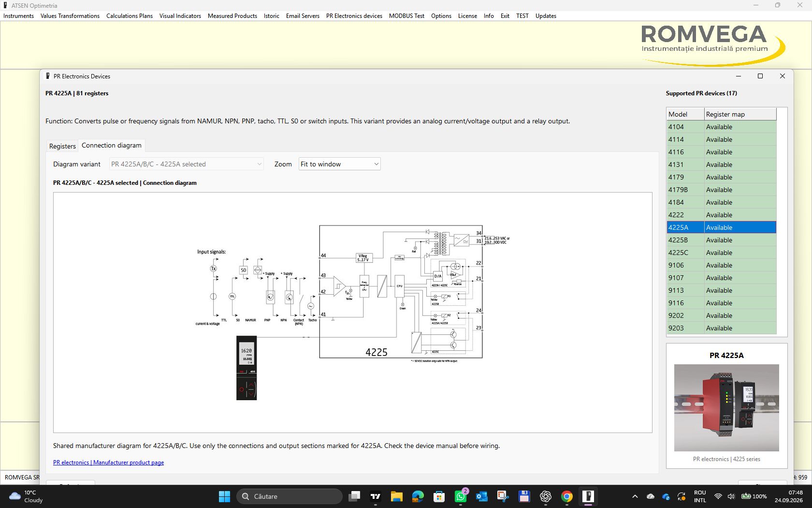Open File Explorer from taskbar
This screenshot has width=812, height=508.
(x=397, y=496)
